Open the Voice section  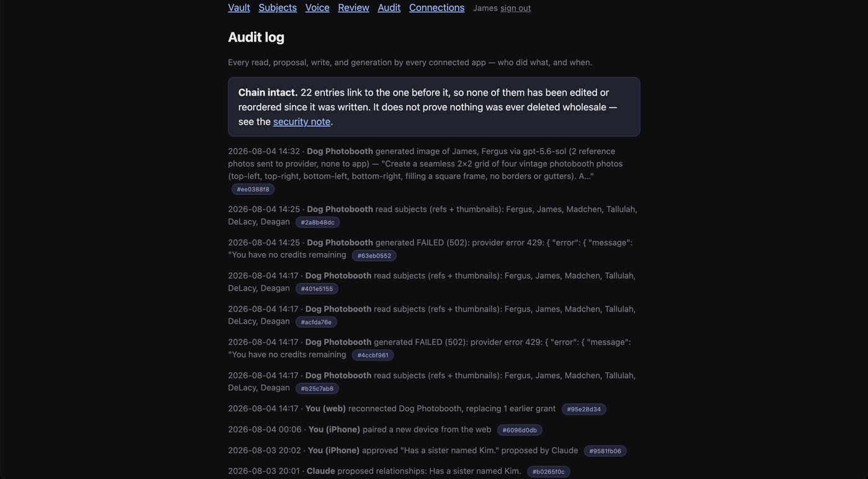point(317,7)
